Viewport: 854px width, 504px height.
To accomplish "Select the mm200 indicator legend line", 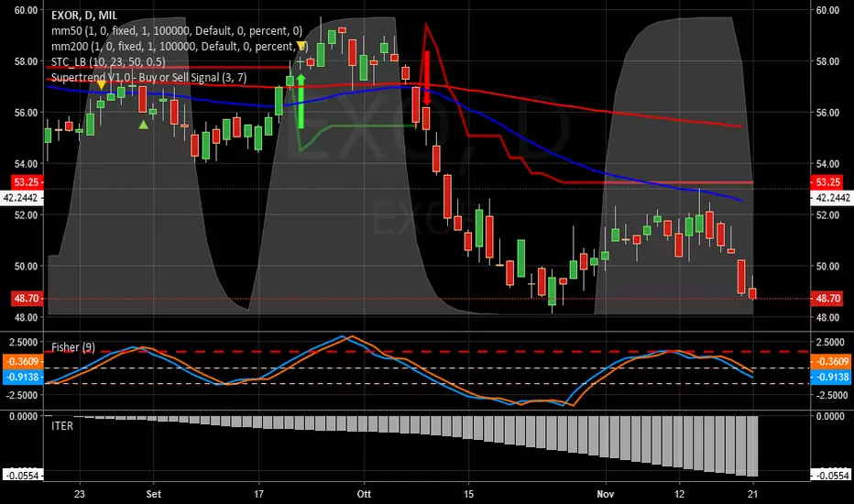I will (180, 47).
